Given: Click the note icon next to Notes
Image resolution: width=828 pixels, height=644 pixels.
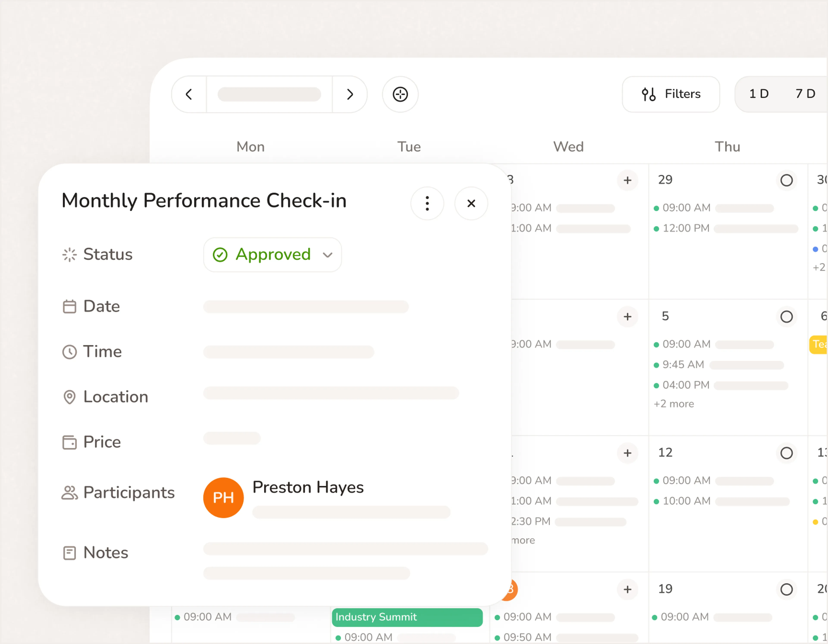Looking at the screenshot, I should [69, 553].
